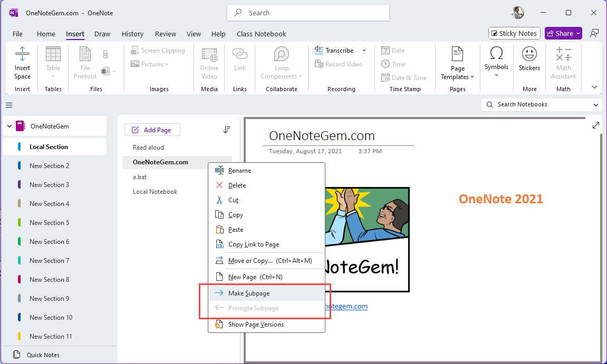Click the File Printout icon
607x364 pixels.
(x=85, y=54)
